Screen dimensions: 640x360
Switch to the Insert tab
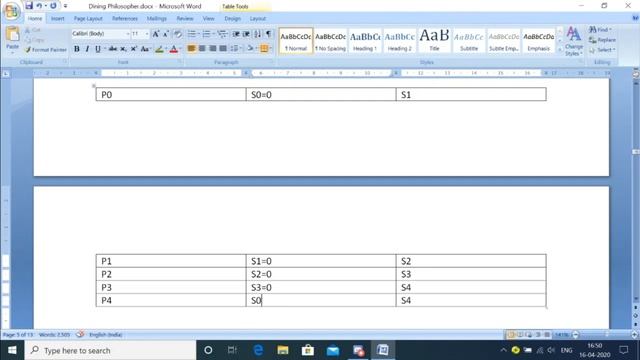click(x=58, y=19)
